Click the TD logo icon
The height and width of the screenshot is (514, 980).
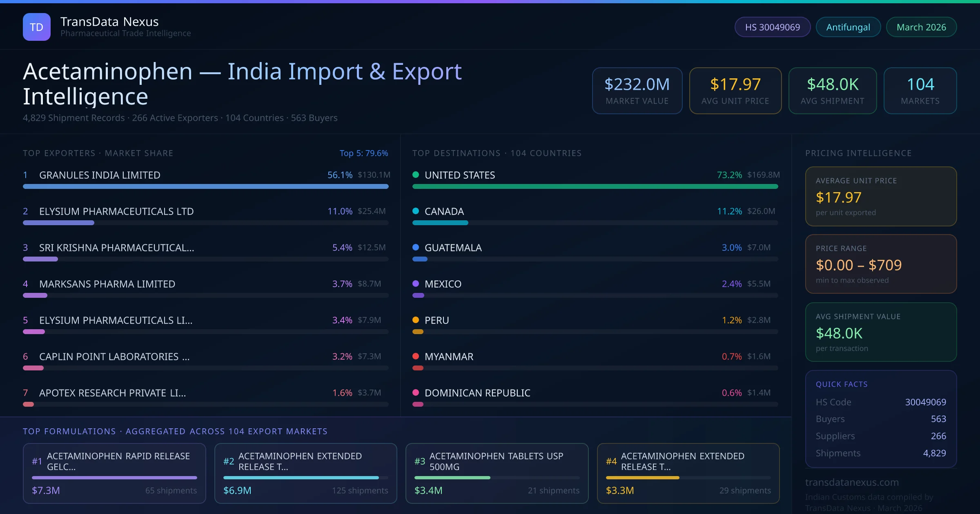[36, 27]
